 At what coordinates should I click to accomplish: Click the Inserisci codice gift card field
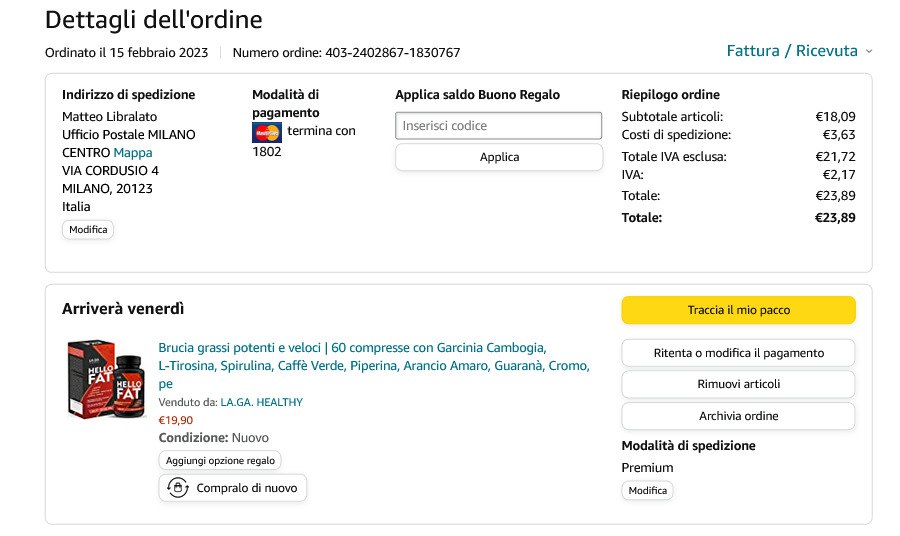tap(498, 126)
